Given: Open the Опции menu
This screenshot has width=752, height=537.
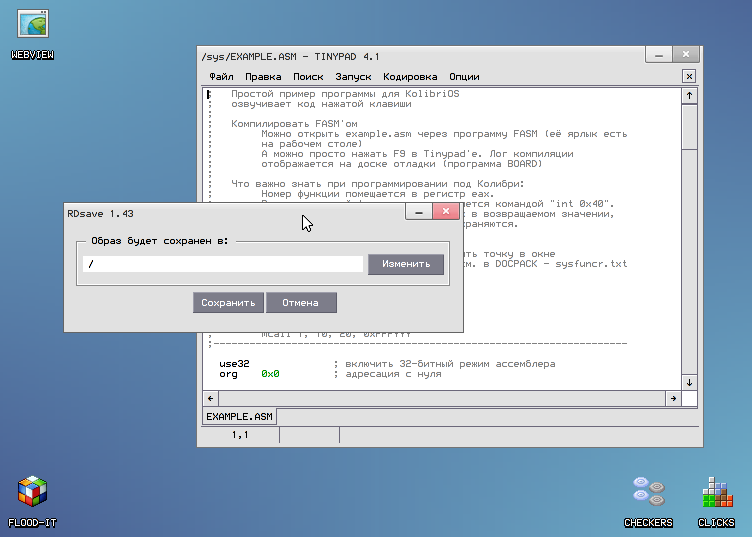Looking at the screenshot, I should (x=464, y=76).
